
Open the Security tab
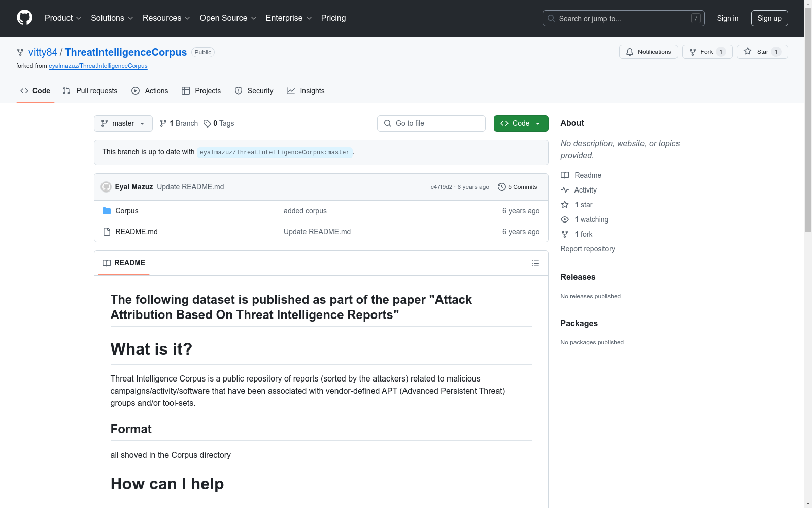coord(254,91)
